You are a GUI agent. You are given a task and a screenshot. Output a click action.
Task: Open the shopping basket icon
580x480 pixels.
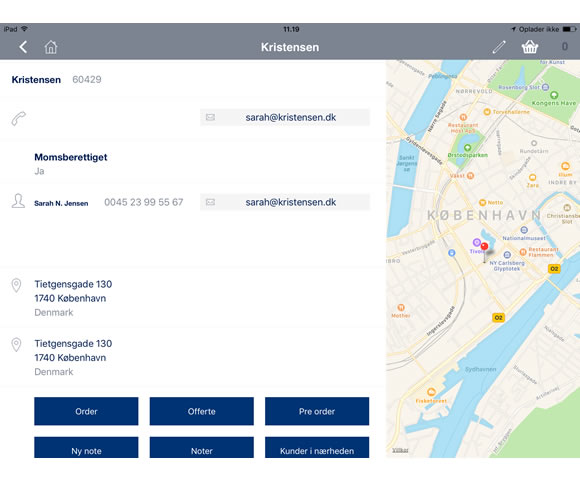[530, 47]
